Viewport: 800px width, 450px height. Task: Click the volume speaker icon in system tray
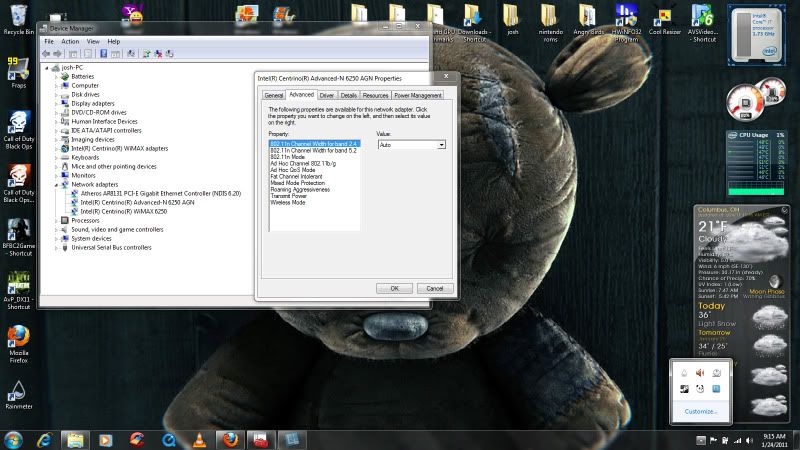pos(749,440)
